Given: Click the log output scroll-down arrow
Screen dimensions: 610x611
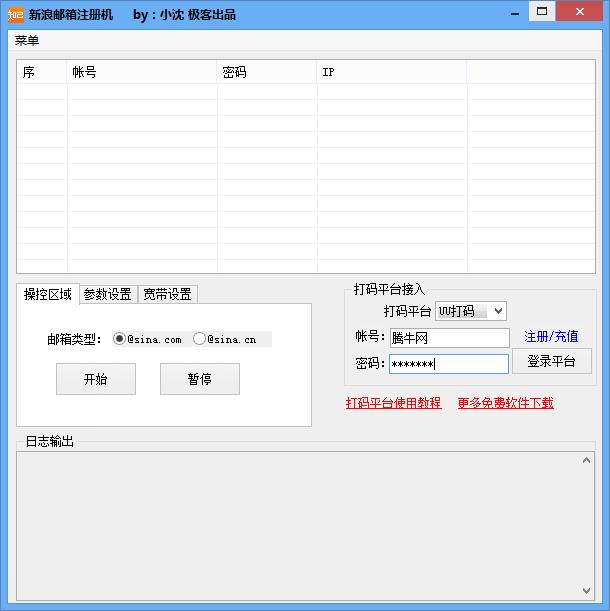Looking at the screenshot, I should coord(587,590).
